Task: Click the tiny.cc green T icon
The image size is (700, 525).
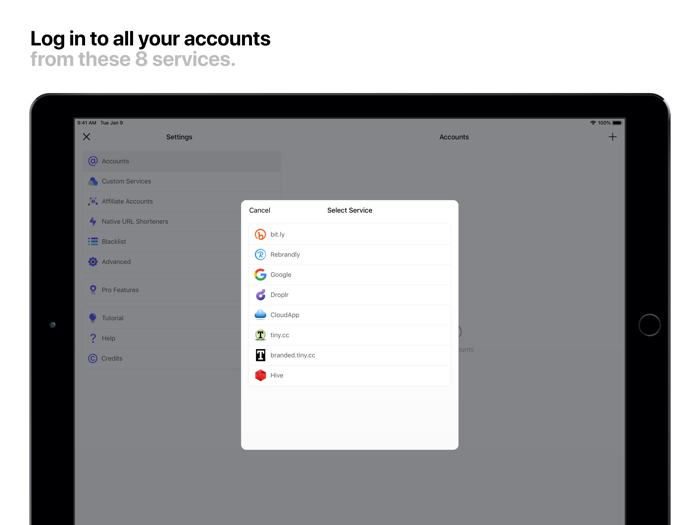Action: tap(260, 335)
